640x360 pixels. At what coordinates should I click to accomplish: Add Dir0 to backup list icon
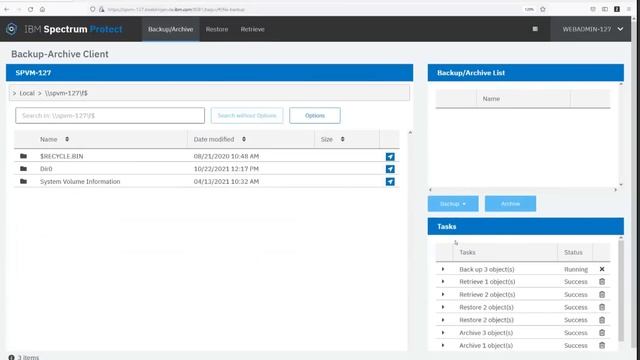(390, 169)
